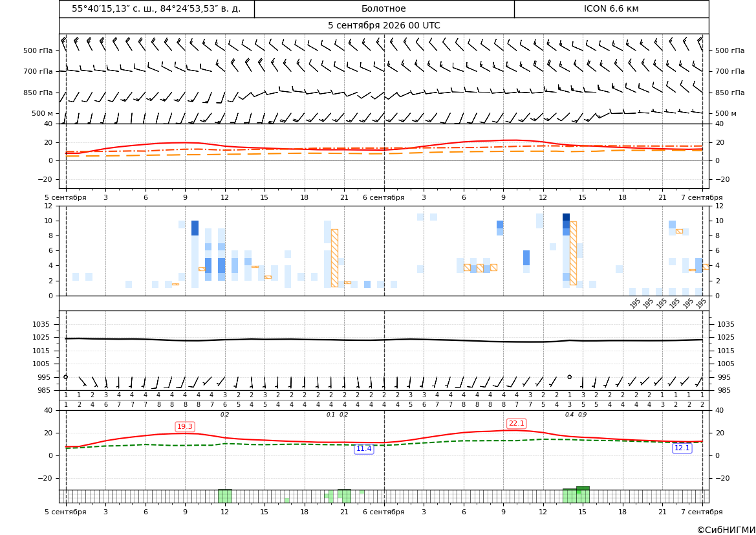
Task: Click the coordinates header cell 55°40′15,13″ с. ш.
Action: 157,8
